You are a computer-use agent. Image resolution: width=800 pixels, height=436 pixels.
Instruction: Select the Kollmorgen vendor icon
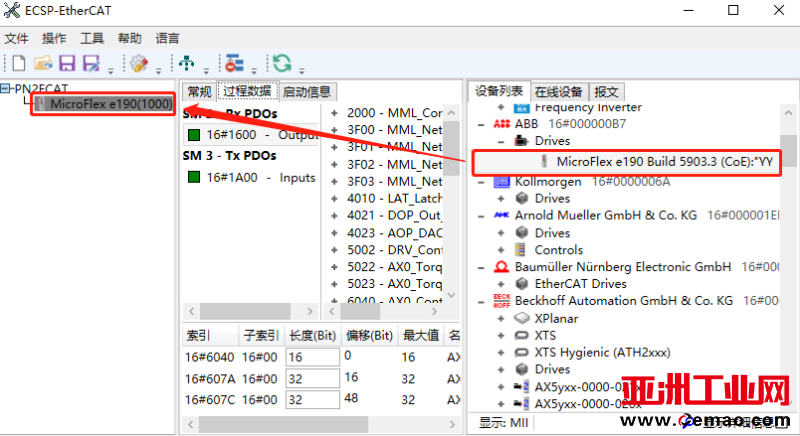502,182
